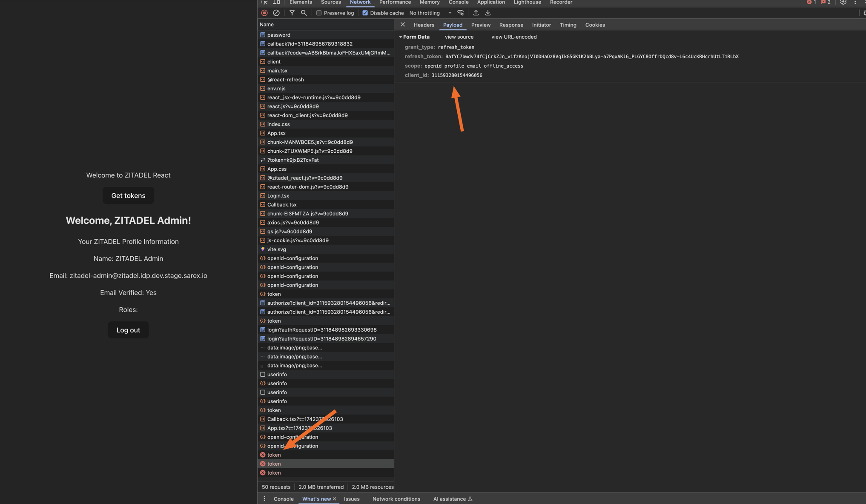The height and width of the screenshot is (504, 866).
Task: Select the Login.tsx request
Action: click(x=326, y=196)
